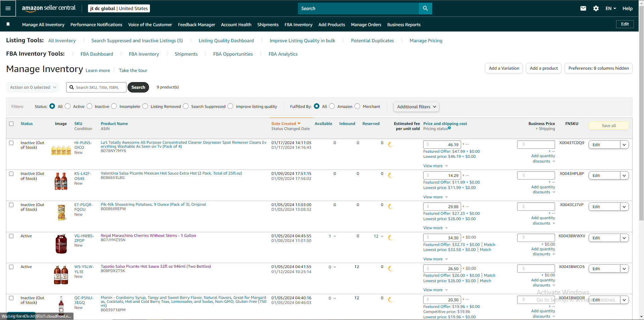The height and width of the screenshot is (320, 644).
Task: Click the fee loading spinner for HI-PUNS-OICO
Action: [x=391, y=144]
